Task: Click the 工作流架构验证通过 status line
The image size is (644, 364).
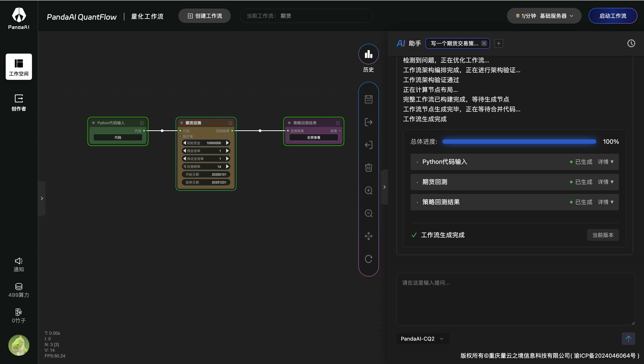Action: click(431, 80)
